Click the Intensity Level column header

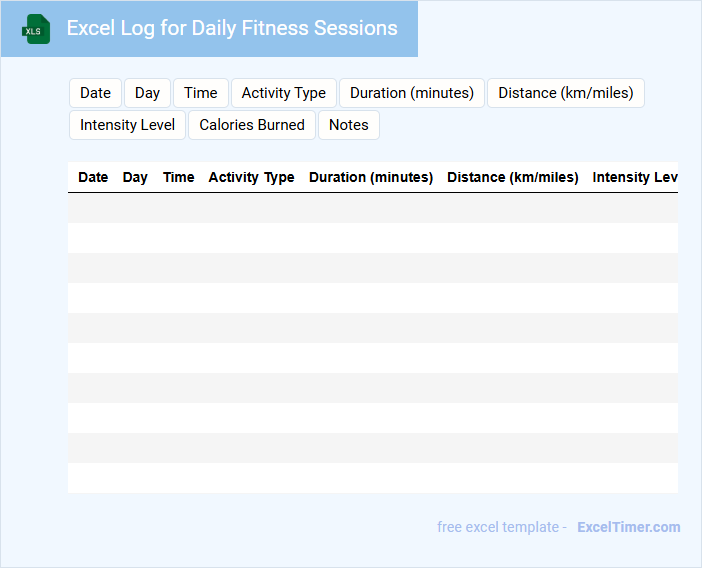click(x=635, y=177)
